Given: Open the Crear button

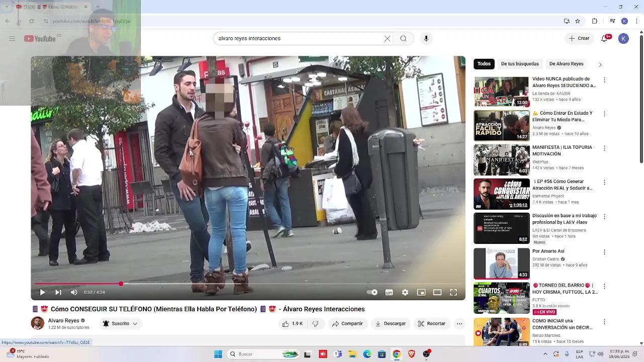Looking at the screenshot, I should tap(579, 38).
